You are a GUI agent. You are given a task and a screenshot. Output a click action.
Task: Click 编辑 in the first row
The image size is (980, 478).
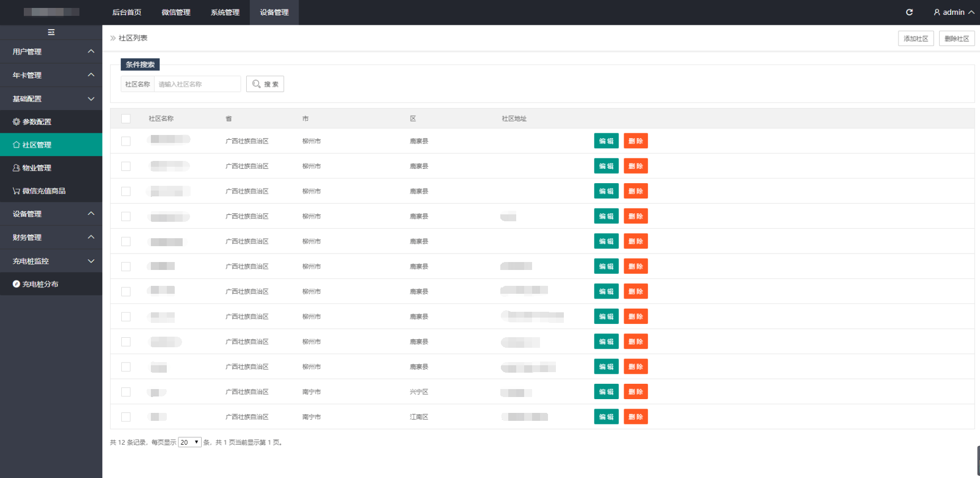(606, 141)
